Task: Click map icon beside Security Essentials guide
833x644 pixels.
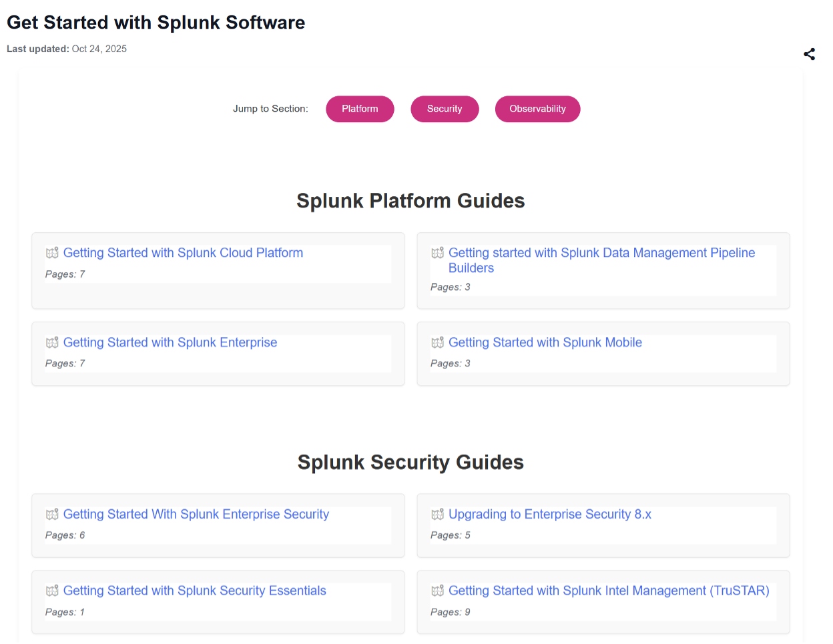Action: tap(52, 591)
